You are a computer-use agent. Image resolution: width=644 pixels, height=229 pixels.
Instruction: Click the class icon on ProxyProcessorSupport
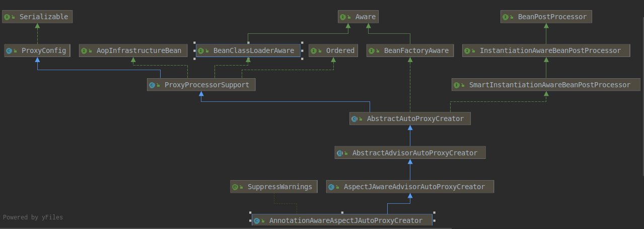152,85
